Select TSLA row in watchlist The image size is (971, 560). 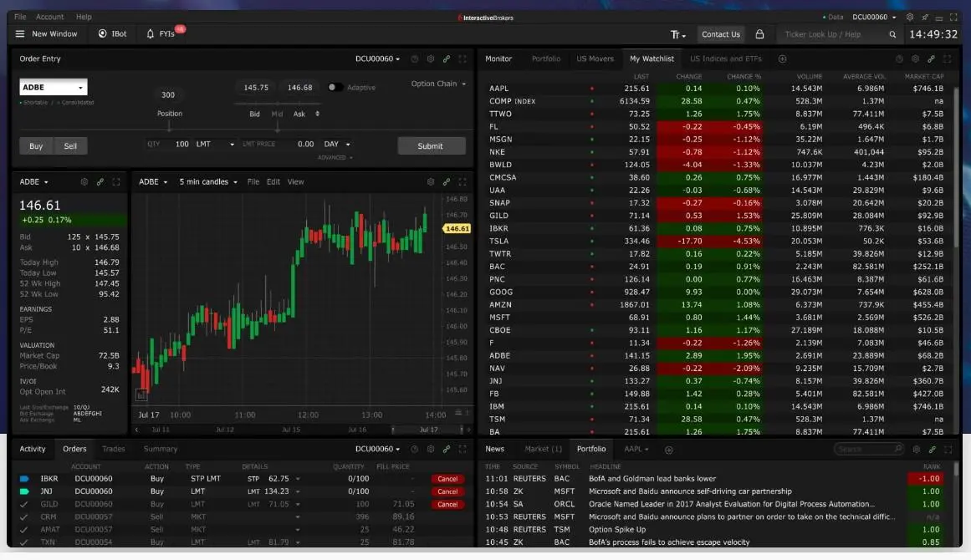click(x=718, y=242)
